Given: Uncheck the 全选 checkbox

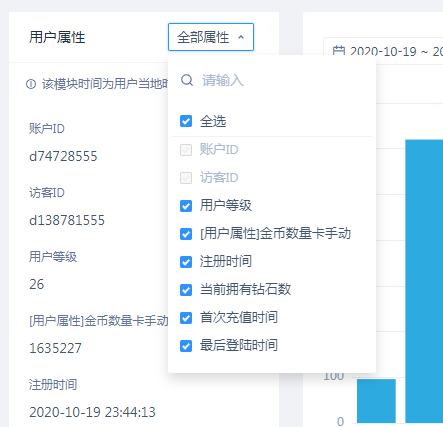Looking at the screenshot, I should [186, 121].
